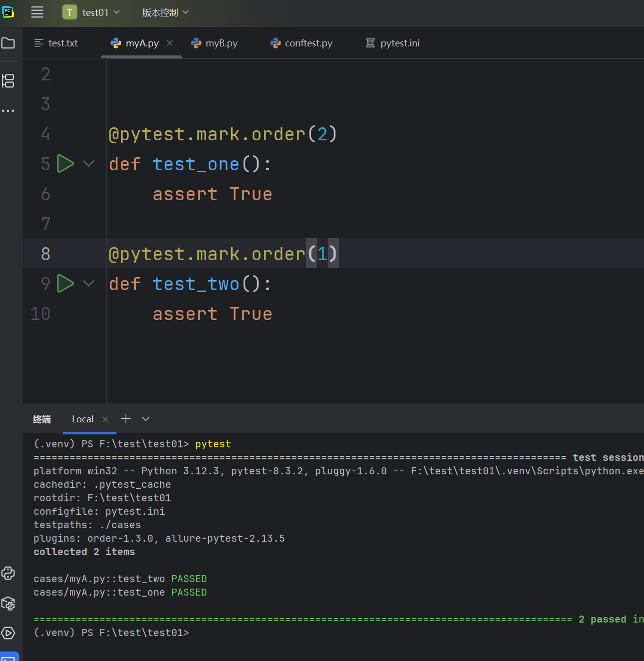The width and height of the screenshot is (644, 661).
Task: Click the PyCharm logo icon
Action: tap(8, 12)
